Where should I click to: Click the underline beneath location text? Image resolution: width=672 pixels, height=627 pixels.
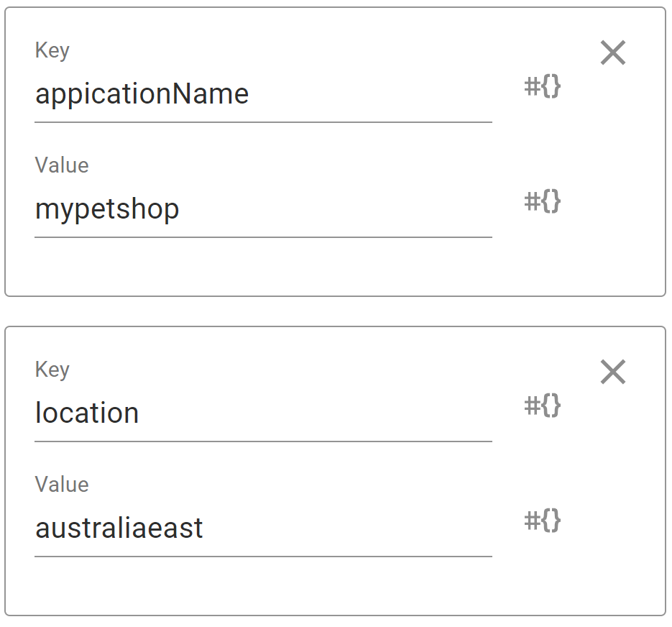263,441
